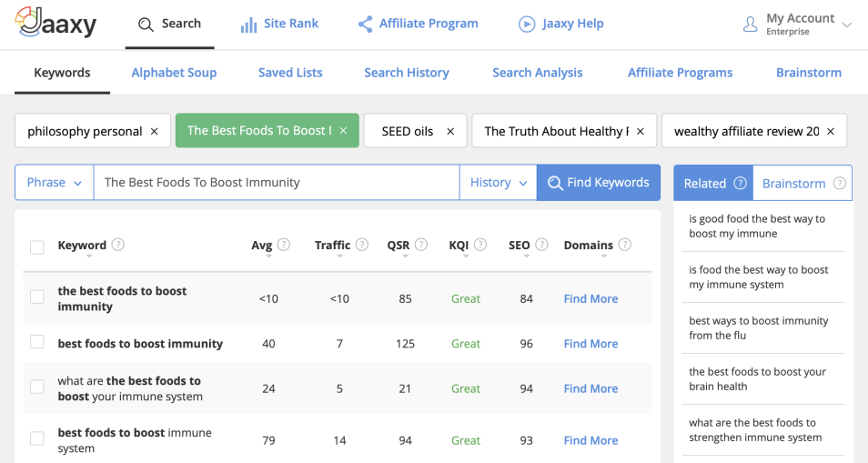Switch to Brainstorm tab in side panel

pos(802,183)
